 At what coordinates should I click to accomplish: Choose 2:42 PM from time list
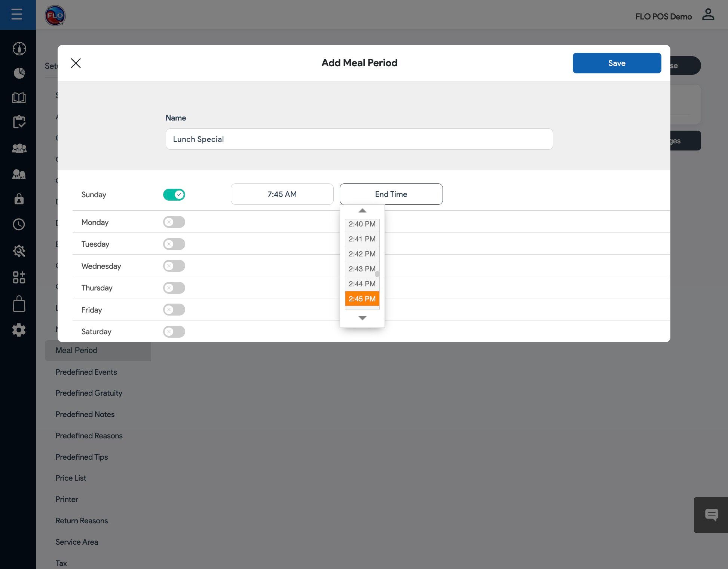[362, 254]
